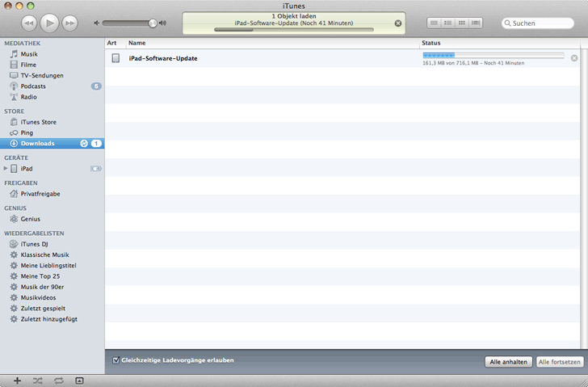Click the Suchen search field
The image size is (588, 387).
tap(538, 23)
